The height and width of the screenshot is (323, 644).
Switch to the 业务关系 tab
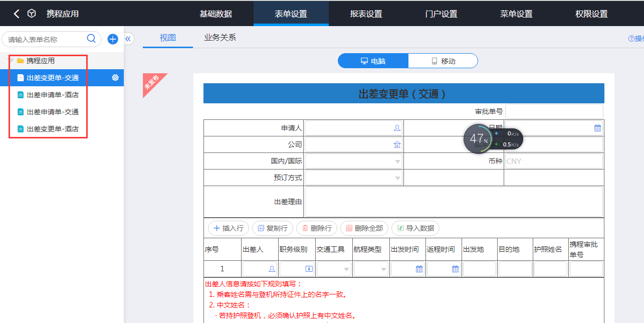pyautogui.click(x=220, y=38)
